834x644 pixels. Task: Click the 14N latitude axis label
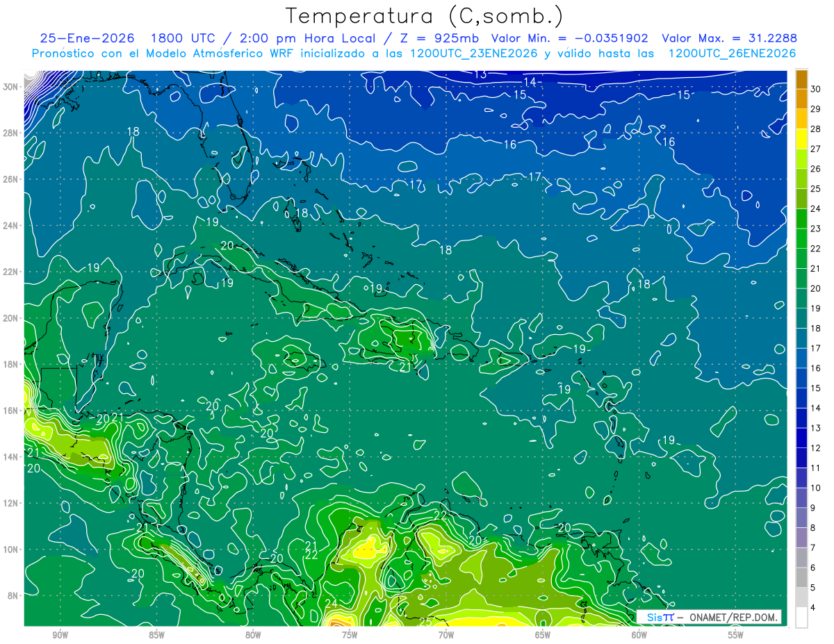10,457
